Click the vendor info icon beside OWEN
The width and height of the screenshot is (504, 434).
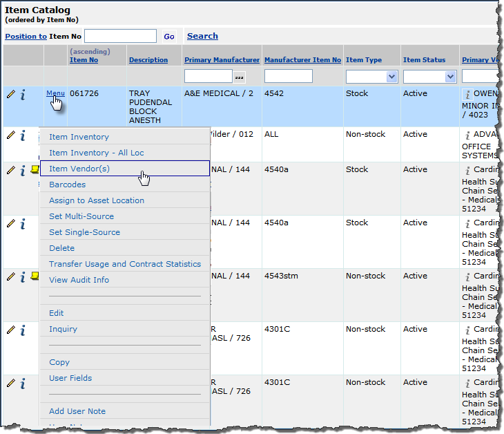pyautogui.click(x=467, y=95)
